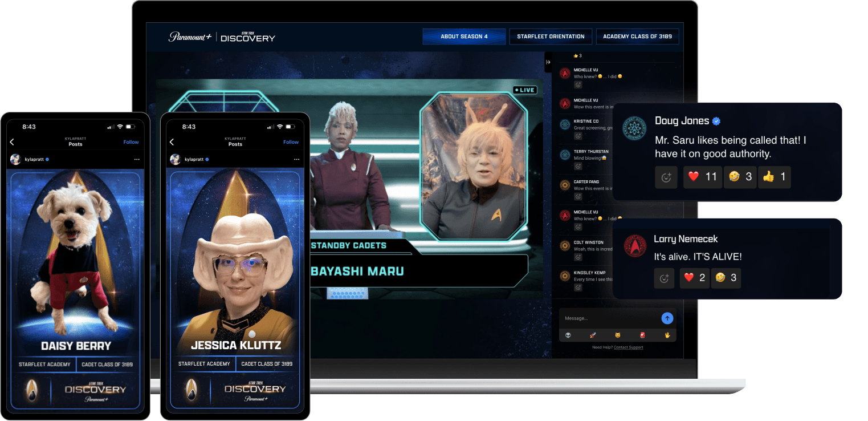Image resolution: width=868 pixels, height=421 pixels.
Task: Tap Follow on the Jessica Kluttz phone
Action: pos(291,142)
